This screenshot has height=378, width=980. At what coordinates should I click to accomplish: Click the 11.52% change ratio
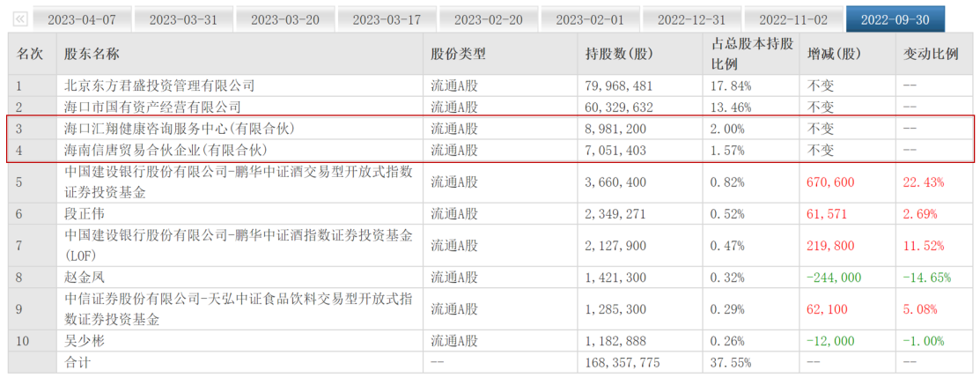coord(923,246)
